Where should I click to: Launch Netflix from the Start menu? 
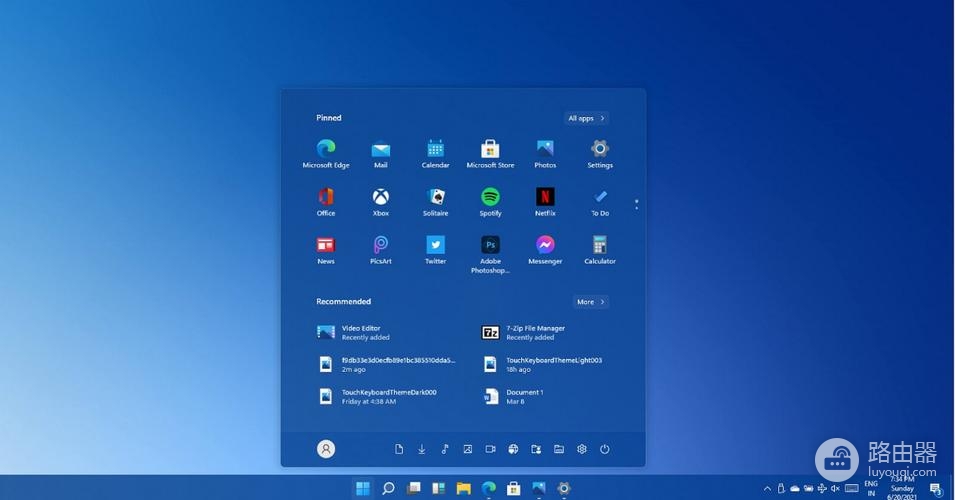[545, 197]
